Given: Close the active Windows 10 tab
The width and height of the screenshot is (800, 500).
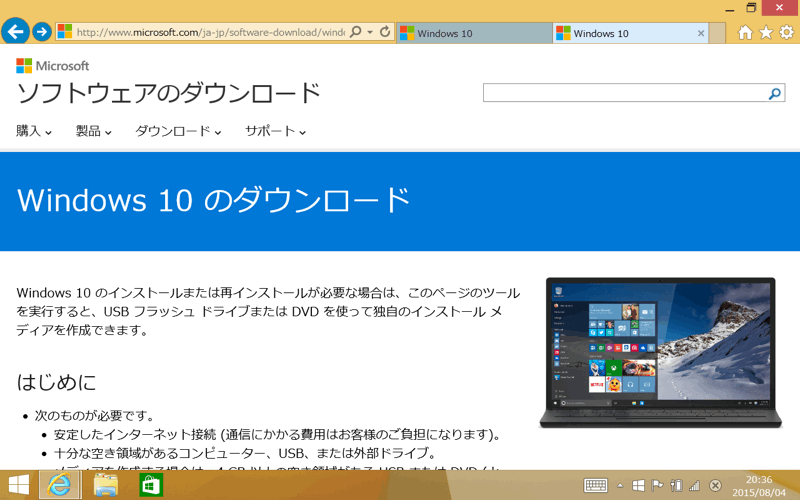Looking at the screenshot, I should [x=700, y=33].
